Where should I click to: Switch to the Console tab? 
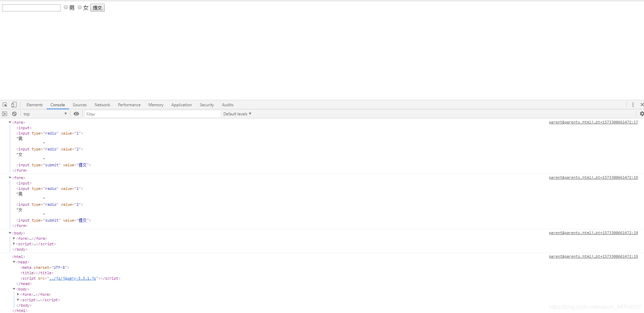point(58,105)
